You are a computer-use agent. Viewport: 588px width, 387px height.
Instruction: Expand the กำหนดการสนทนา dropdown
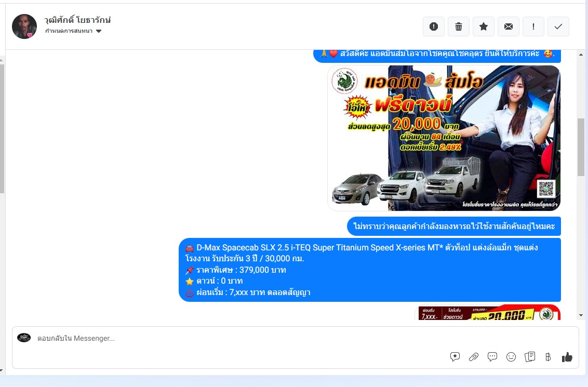click(x=73, y=31)
